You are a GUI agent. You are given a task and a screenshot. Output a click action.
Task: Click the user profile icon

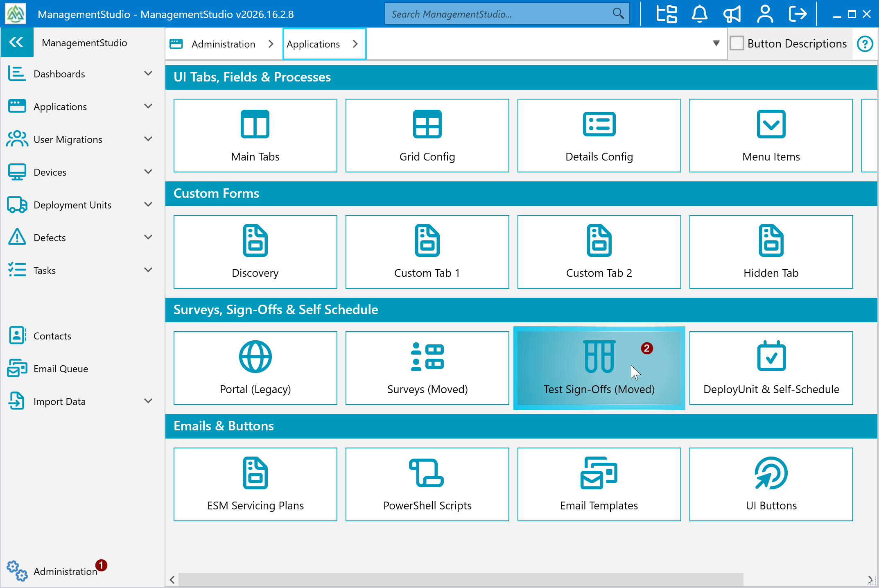point(765,14)
